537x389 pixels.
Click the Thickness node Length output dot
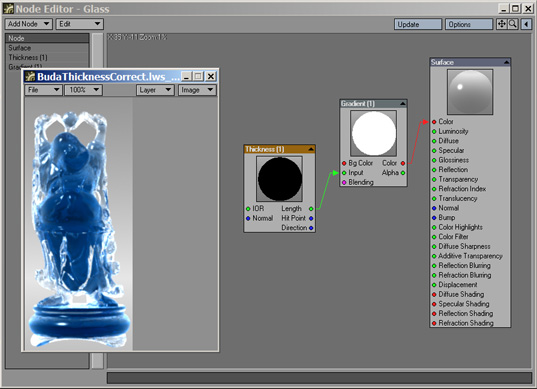tap(311, 209)
